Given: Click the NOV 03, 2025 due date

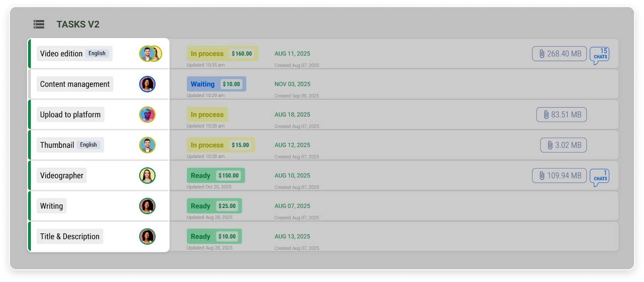Looking at the screenshot, I should tap(292, 84).
